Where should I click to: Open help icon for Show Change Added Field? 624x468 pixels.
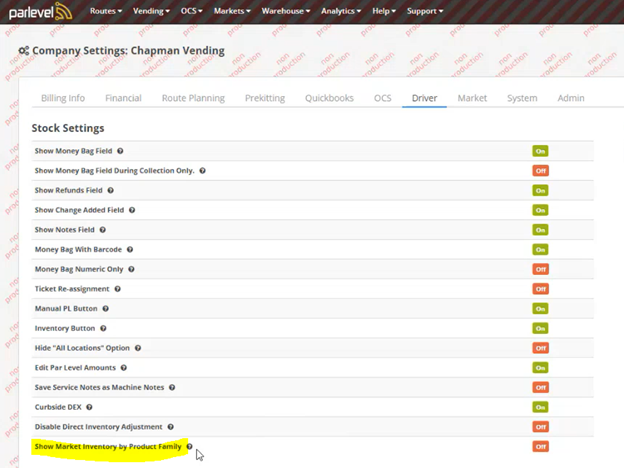tap(132, 210)
